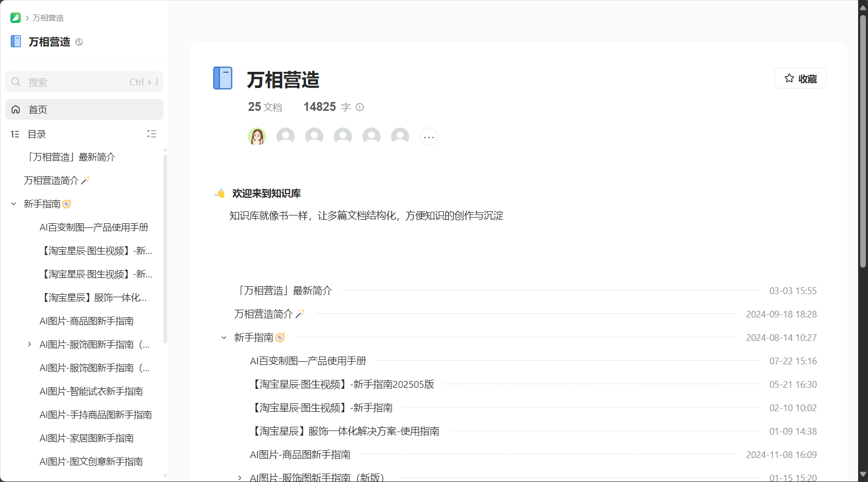The height and width of the screenshot is (482, 868).
Task: Click the girl cartoon member avatar
Action: (x=257, y=136)
